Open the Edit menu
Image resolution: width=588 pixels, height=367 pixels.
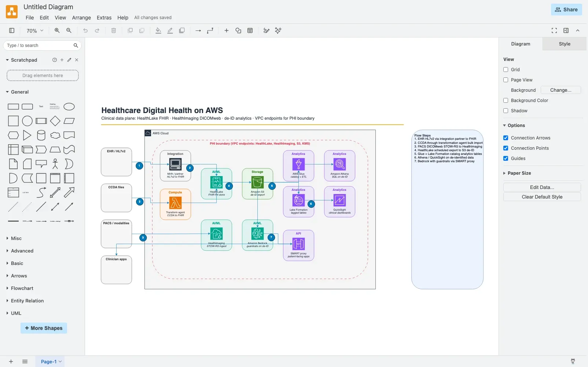point(44,18)
